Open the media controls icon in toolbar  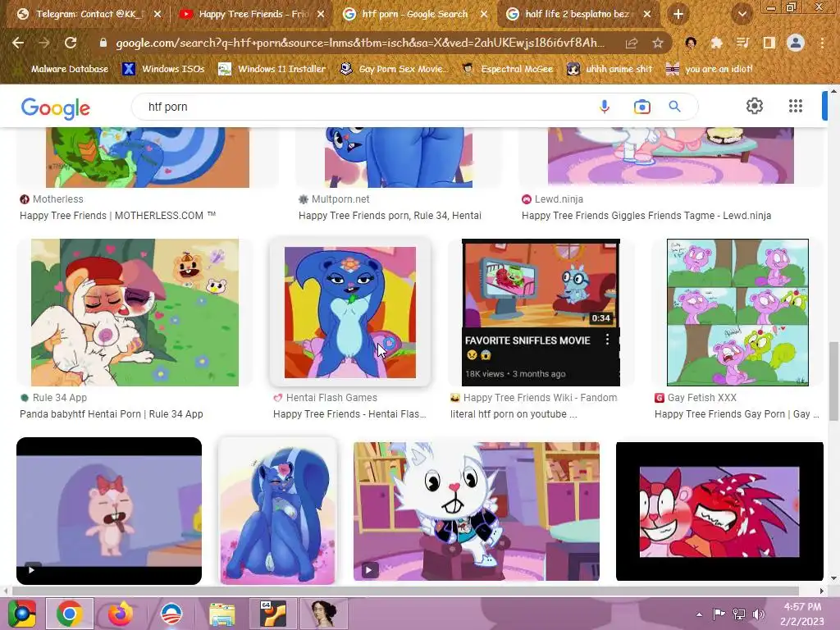tap(742, 43)
